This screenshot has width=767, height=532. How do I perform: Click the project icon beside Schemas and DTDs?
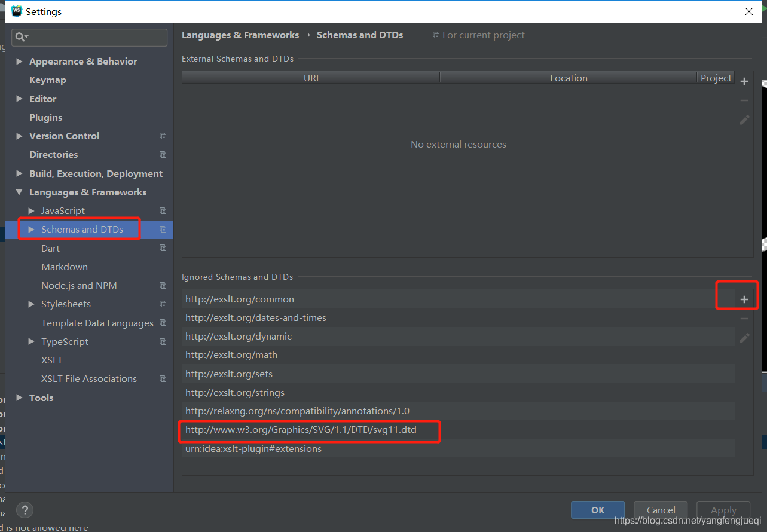click(163, 229)
